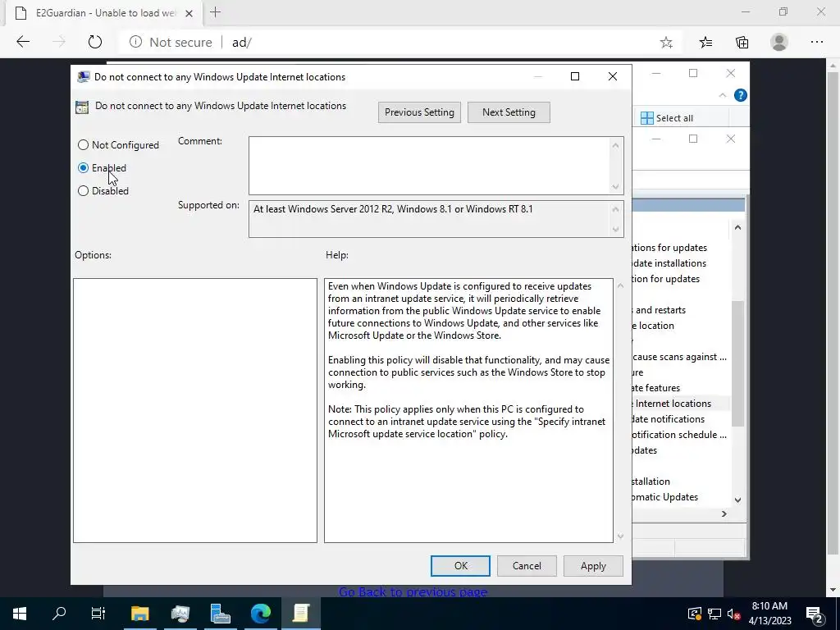
Task: Maximize the policy dialog window
Action: click(575, 76)
